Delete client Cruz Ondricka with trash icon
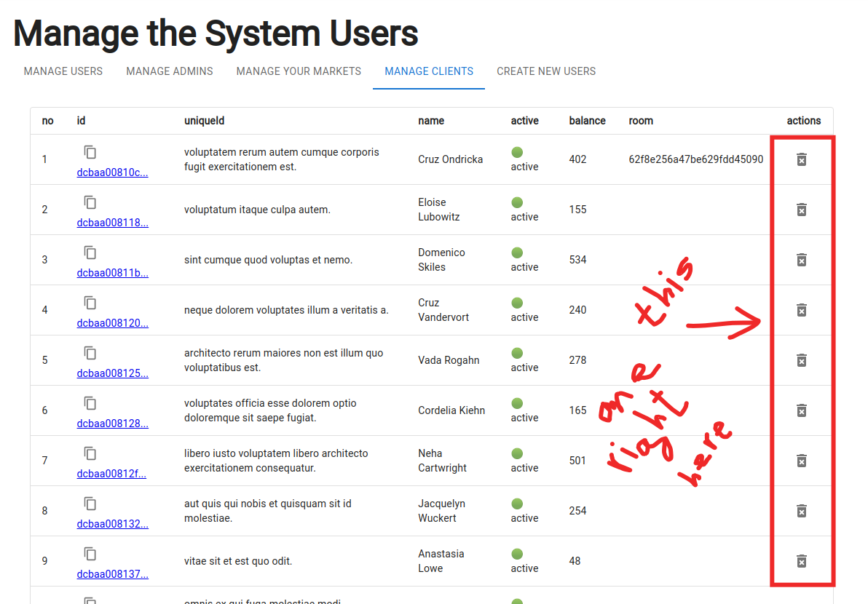Viewport: 868px width, 604px height. point(801,159)
